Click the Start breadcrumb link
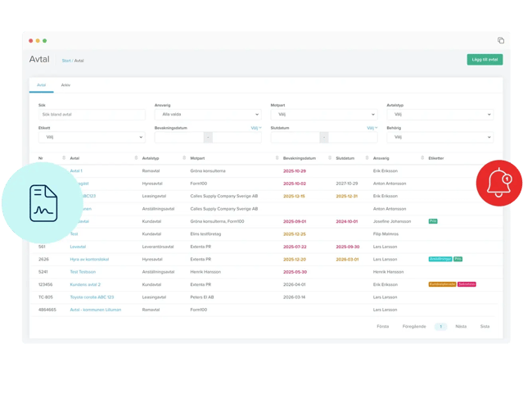This screenshot has height=399, width=532. (x=65, y=61)
